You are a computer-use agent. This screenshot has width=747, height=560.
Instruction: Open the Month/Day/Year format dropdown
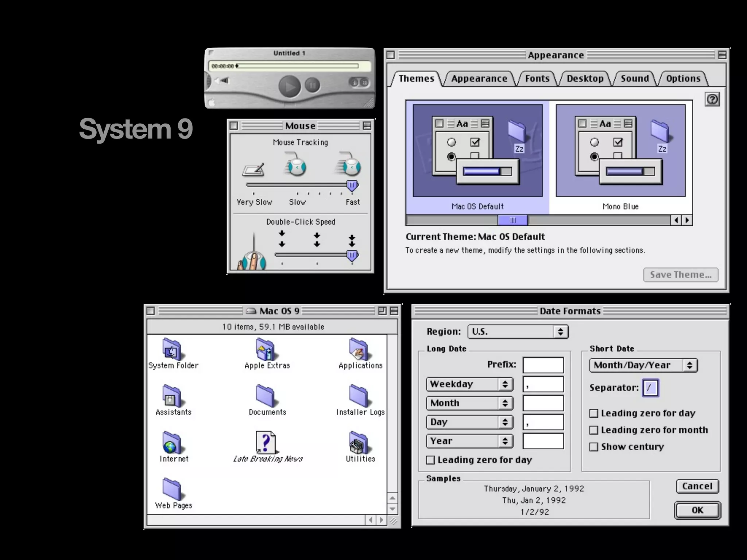[x=643, y=365]
